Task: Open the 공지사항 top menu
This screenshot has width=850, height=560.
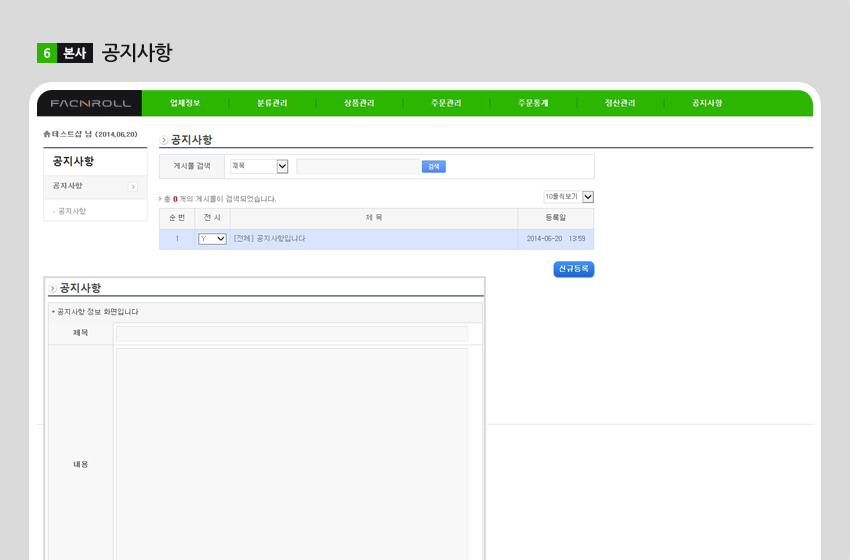Action: coord(707,103)
